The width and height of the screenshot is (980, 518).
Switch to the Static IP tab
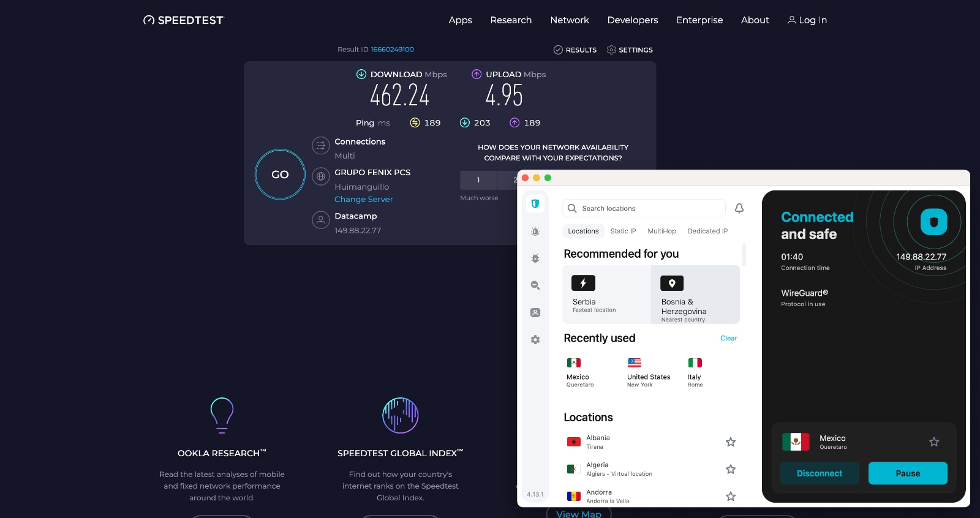tap(623, 231)
